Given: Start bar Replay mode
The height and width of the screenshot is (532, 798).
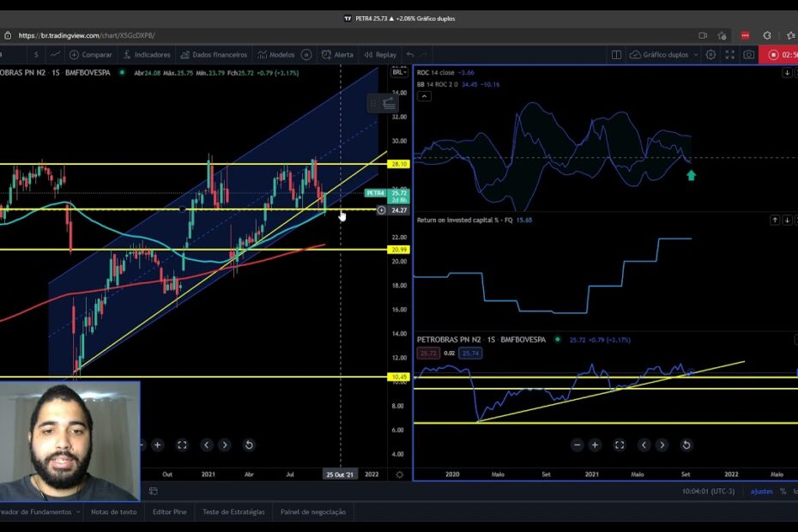Looking at the screenshot, I should click(380, 54).
